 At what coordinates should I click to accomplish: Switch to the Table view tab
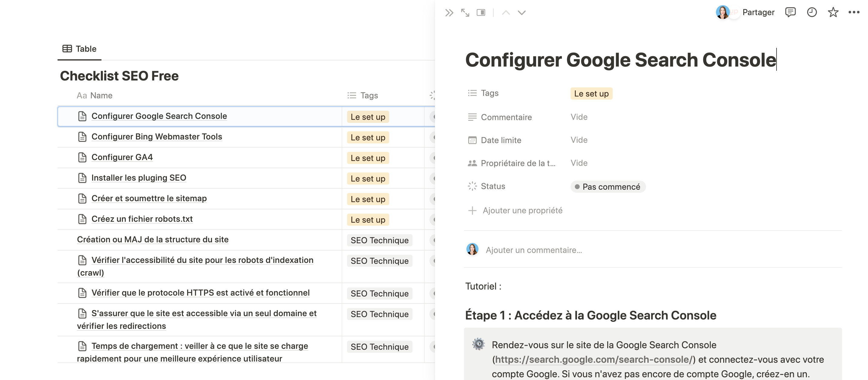point(80,49)
